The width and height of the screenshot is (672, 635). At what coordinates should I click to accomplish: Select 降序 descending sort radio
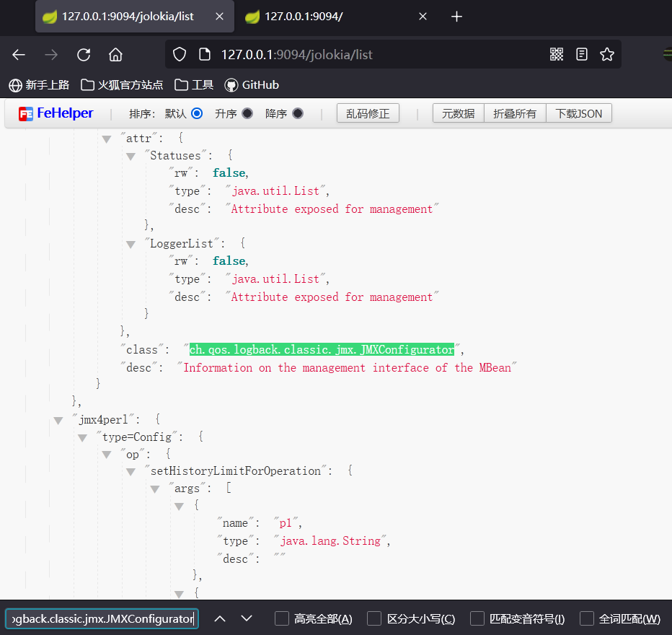coord(298,113)
